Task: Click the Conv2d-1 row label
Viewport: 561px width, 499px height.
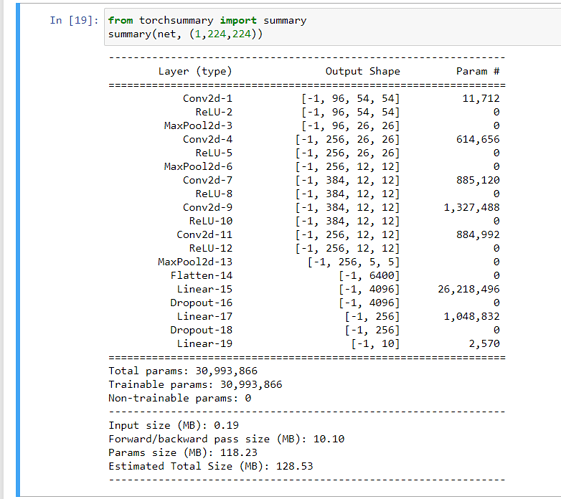Action: click(x=207, y=98)
